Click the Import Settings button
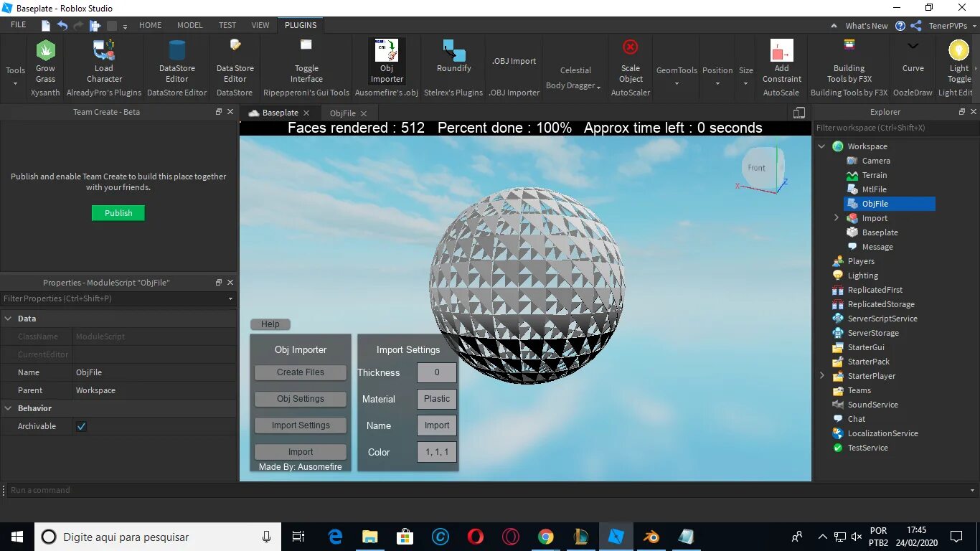 tap(301, 425)
